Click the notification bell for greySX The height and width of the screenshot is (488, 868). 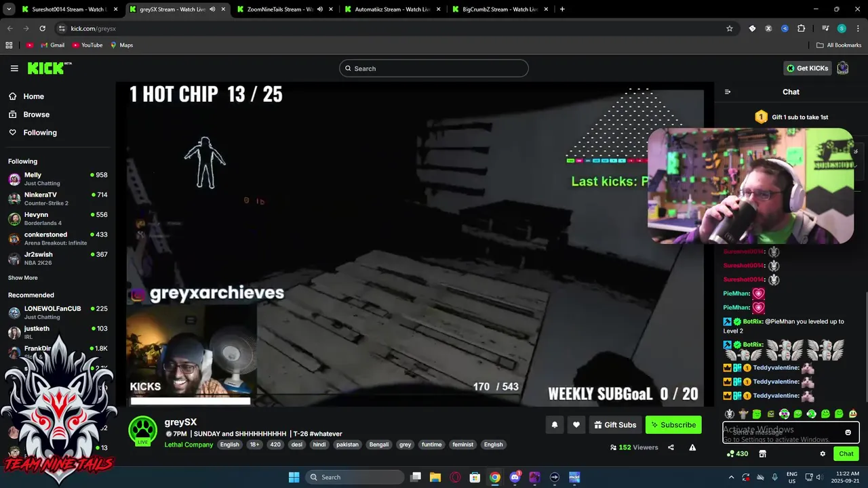point(554,425)
